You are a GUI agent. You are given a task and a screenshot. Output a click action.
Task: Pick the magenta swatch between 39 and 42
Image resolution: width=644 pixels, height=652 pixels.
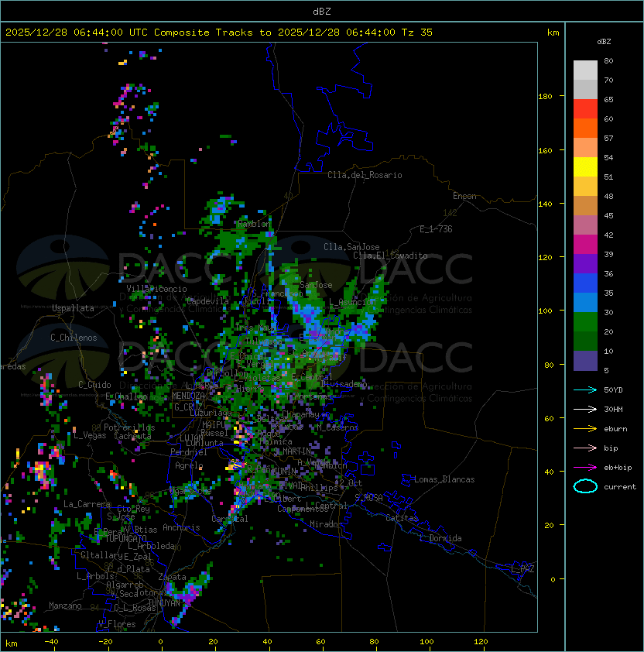[585, 245]
